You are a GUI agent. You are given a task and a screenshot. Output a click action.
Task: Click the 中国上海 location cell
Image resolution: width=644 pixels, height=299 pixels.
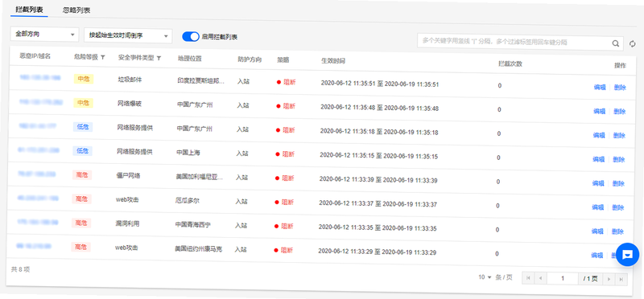point(188,153)
